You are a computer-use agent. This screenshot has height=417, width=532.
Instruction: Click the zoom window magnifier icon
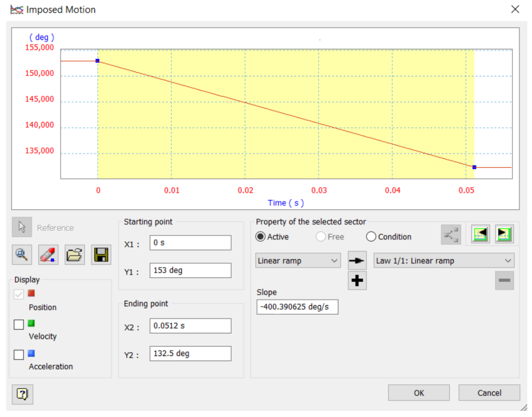point(22,255)
